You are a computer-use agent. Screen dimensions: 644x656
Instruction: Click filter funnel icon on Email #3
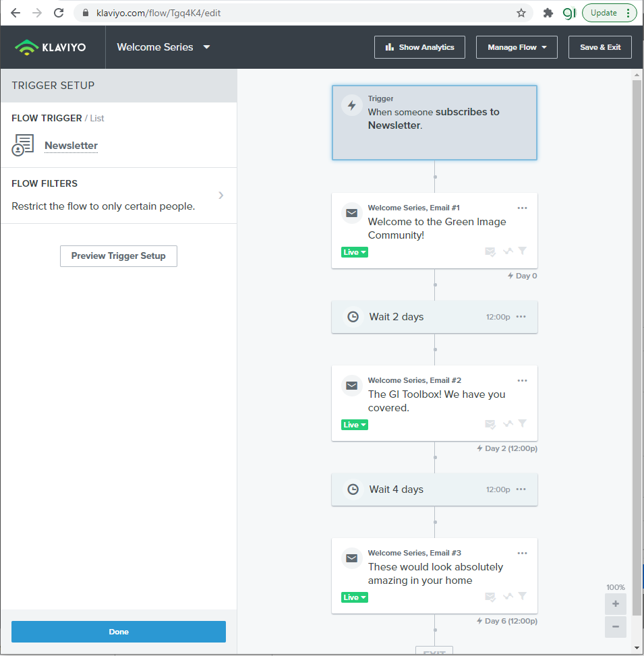522,596
